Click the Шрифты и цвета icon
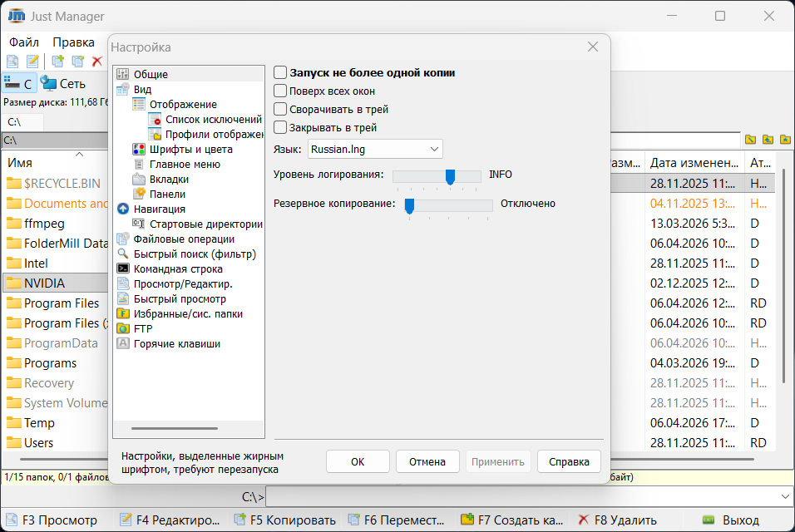 click(x=138, y=149)
